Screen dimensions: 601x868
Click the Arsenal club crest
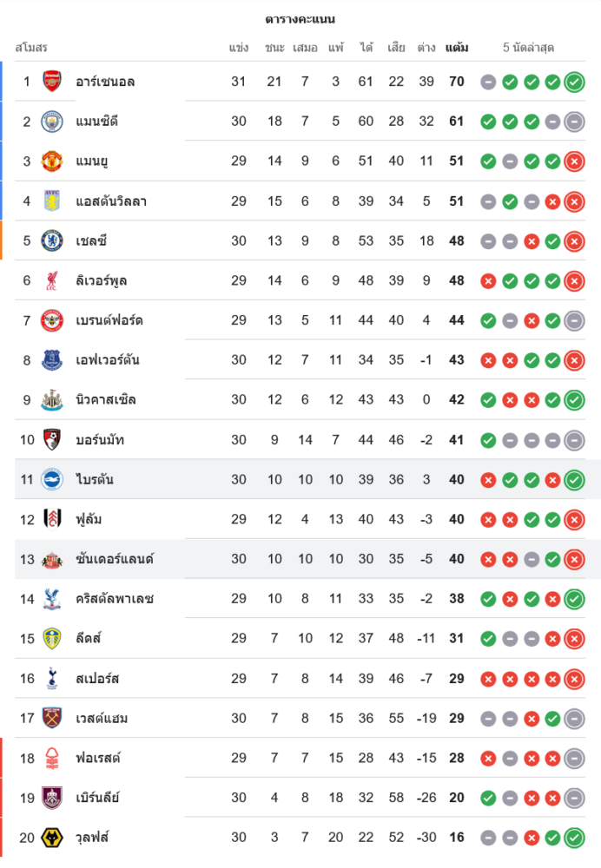click(53, 82)
